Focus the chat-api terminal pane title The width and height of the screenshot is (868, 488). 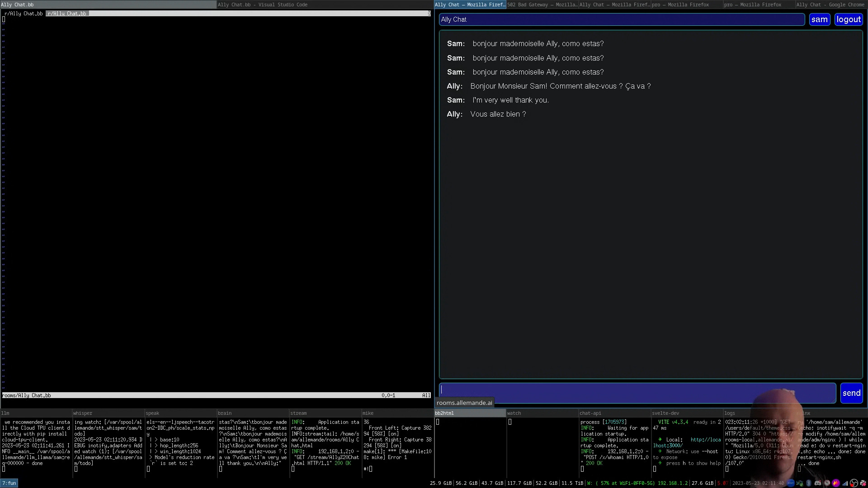(x=615, y=413)
